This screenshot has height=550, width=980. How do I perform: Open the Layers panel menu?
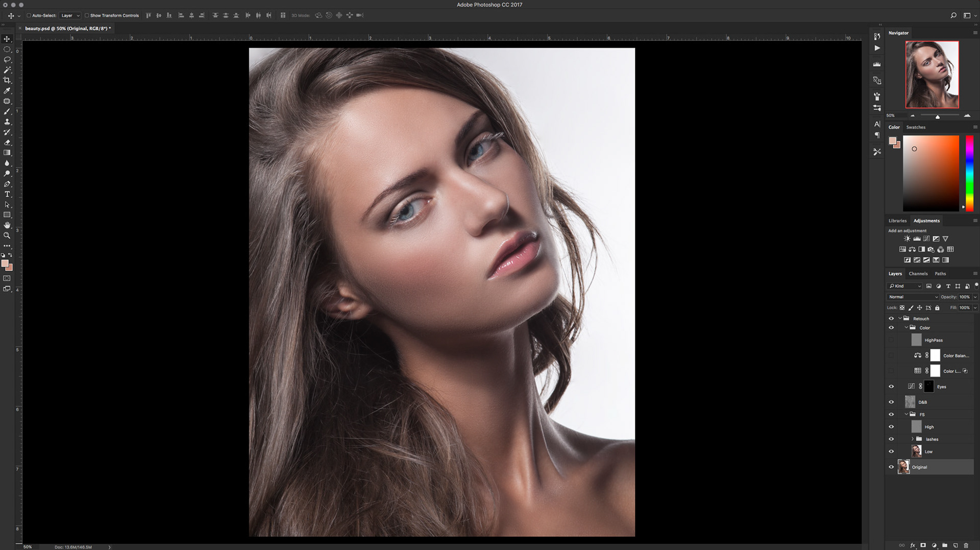point(975,274)
